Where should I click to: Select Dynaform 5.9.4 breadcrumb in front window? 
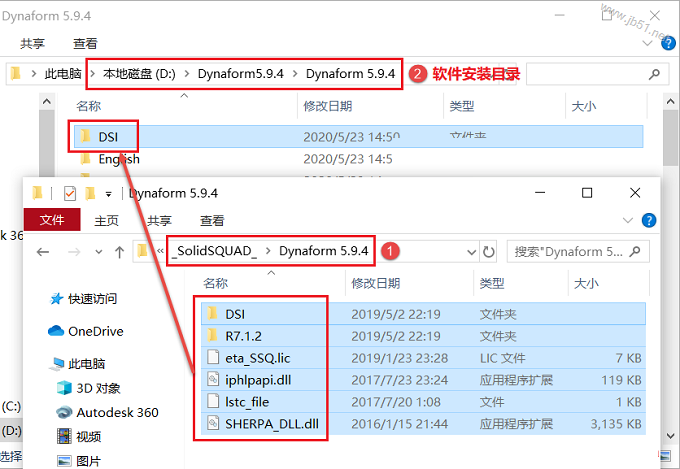pos(324,251)
